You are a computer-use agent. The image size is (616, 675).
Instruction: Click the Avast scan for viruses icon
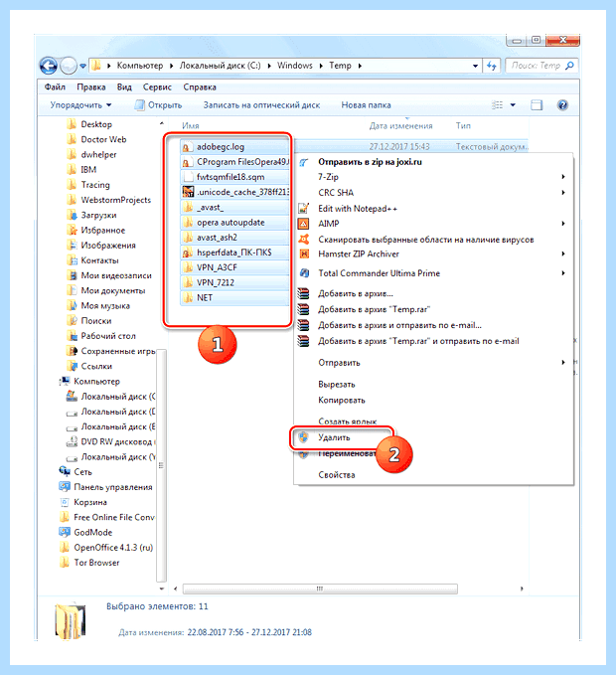304,240
